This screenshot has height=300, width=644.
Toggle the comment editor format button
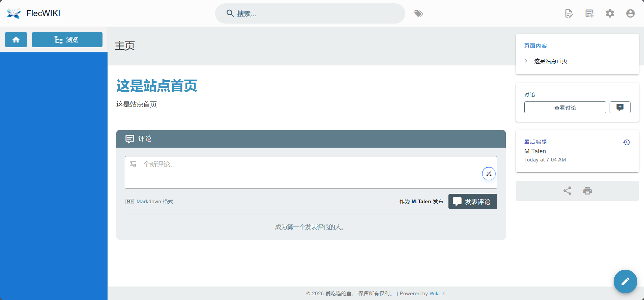pyautogui.click(x=489, y=174)
